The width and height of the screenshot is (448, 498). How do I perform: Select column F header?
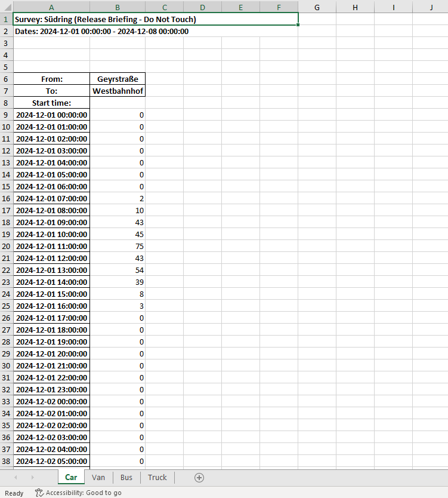tap(279, 7)
